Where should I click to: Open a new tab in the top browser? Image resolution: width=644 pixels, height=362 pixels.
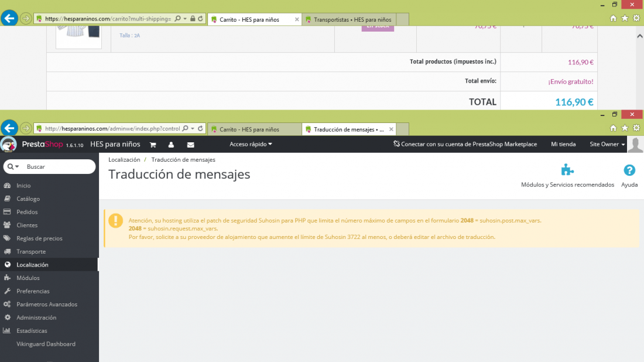403,19
